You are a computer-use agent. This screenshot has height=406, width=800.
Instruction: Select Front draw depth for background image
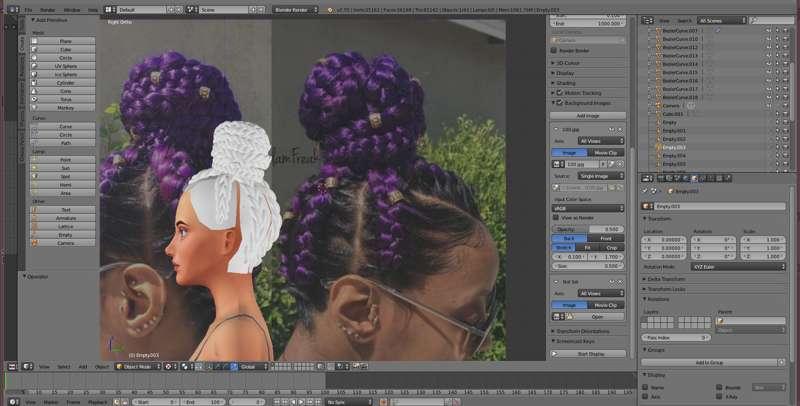click(606, 238)
